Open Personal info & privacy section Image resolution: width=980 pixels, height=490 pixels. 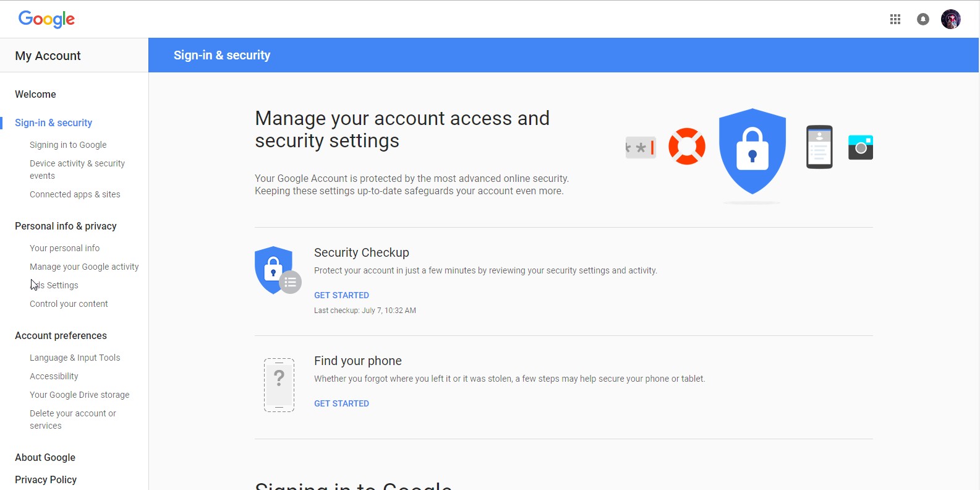[x=66, y=226]
